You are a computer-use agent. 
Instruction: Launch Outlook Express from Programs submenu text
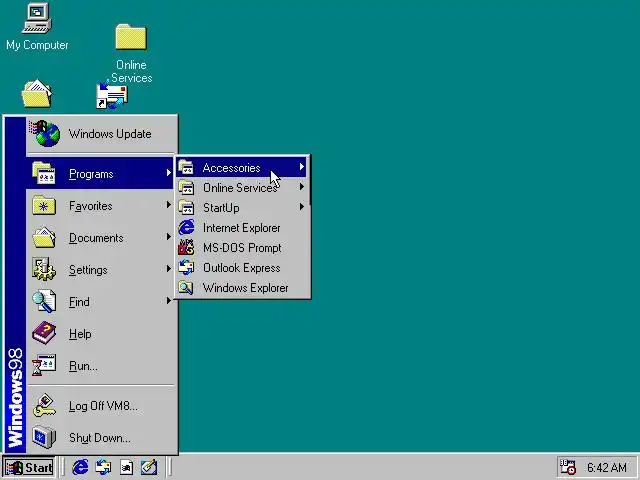point(242,268)
